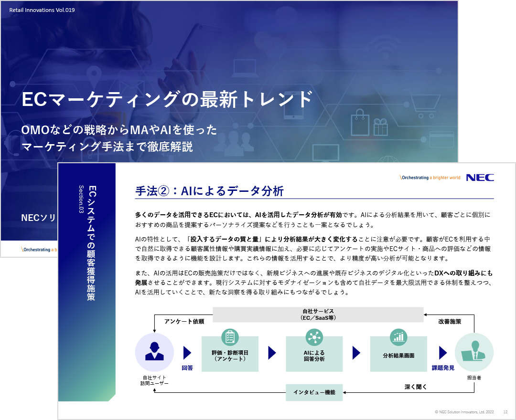This screenshot has width=516, height=420.
Task: Click the Orchestrating a brighter world tagline by NEC
Action: [430, 178]
